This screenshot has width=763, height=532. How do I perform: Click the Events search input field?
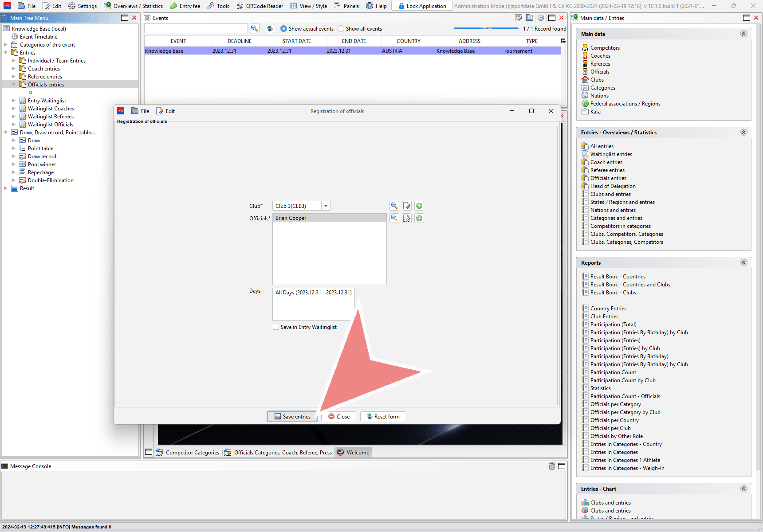coord(196,28)
